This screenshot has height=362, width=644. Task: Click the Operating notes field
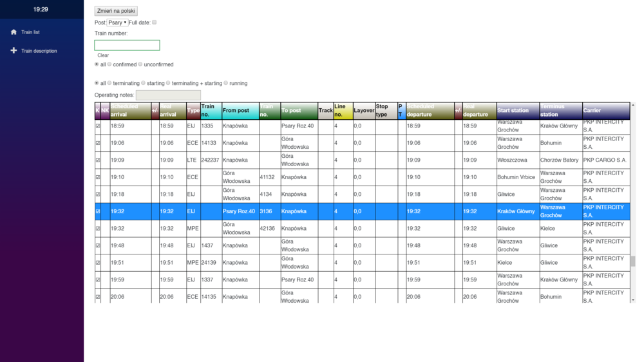click(168, 95)
